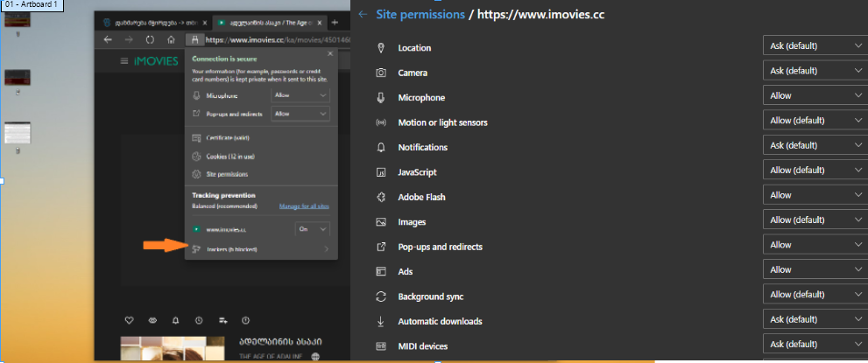Screen dimensions: 868x363
Task: Click the bell icon below the player
Action: click(x=176, y=319)
